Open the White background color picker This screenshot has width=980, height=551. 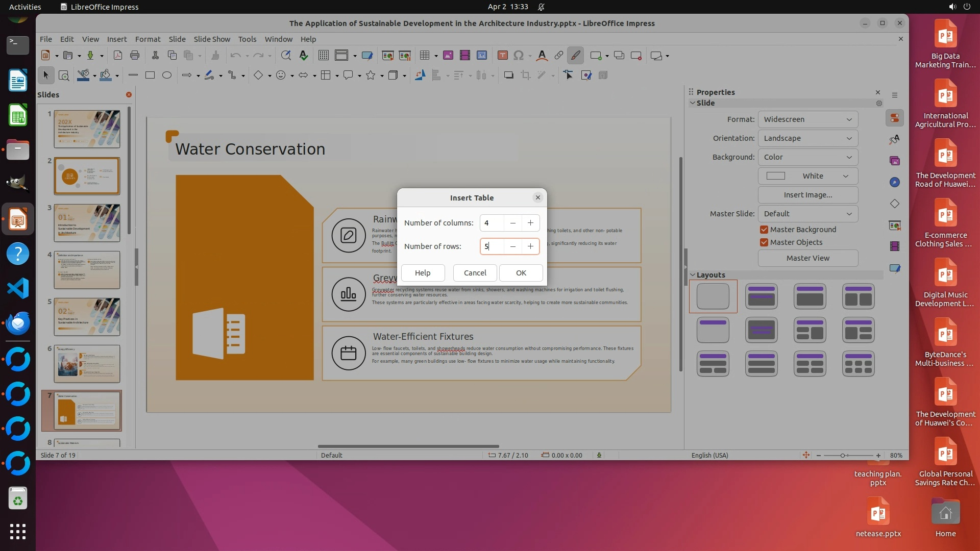807,176
